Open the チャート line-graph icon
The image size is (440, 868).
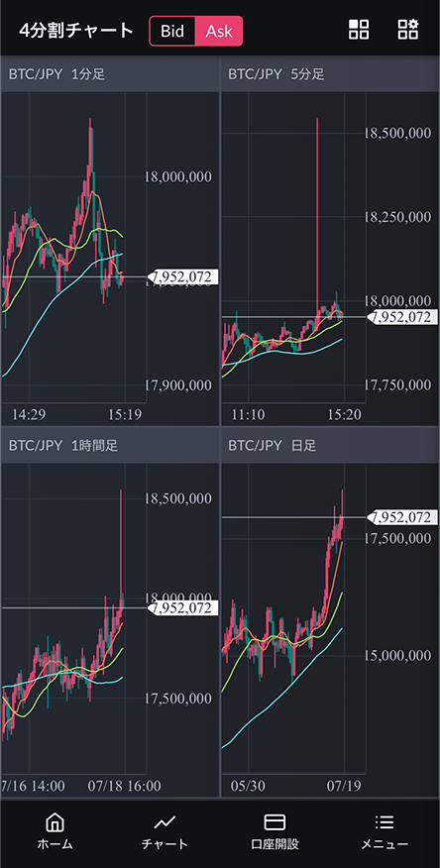[x=165, y=822]
